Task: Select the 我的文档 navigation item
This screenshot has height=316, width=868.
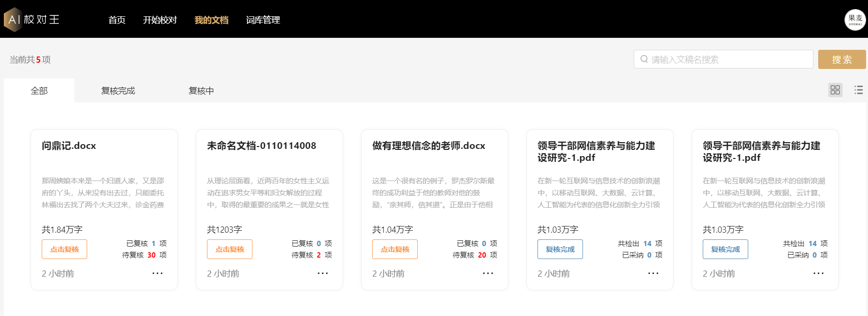Action: (x=211, y=20)
